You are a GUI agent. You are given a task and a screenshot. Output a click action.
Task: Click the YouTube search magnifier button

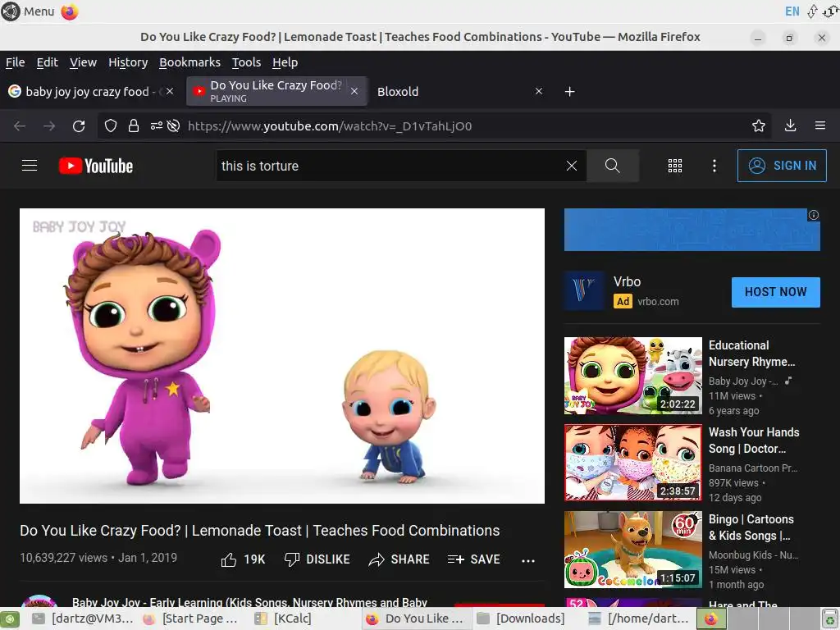[x=612, y=166]
